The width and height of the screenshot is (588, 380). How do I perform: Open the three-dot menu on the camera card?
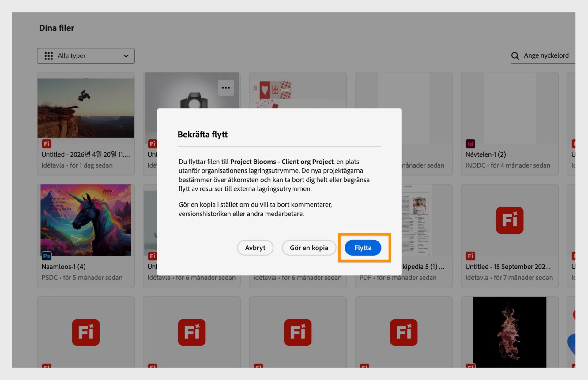point(226,88)
